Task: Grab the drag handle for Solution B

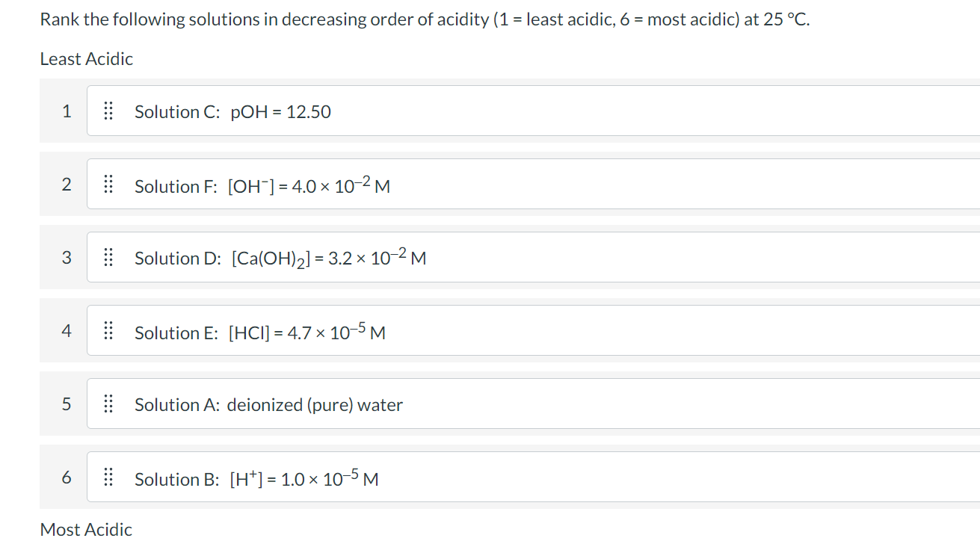Action: tap(108, 478)
